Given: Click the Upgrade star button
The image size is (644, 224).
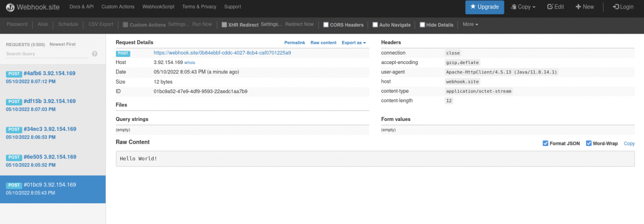Looking at the screenshot, I should [484, 7].
